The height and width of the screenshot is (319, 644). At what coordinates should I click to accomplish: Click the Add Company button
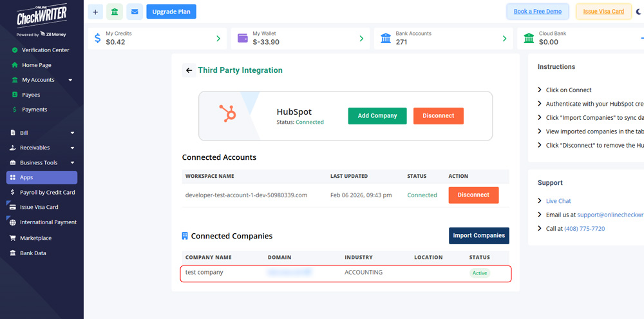[377, 116]
